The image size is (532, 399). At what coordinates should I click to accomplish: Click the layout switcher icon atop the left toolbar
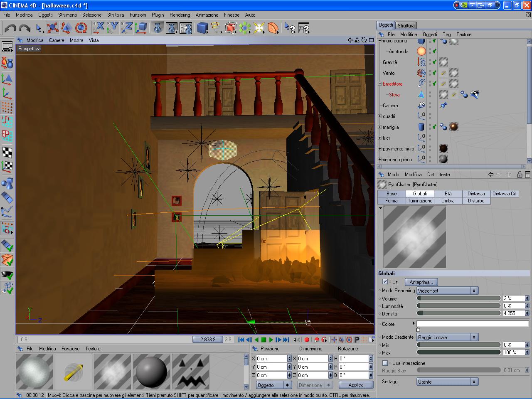7,47
